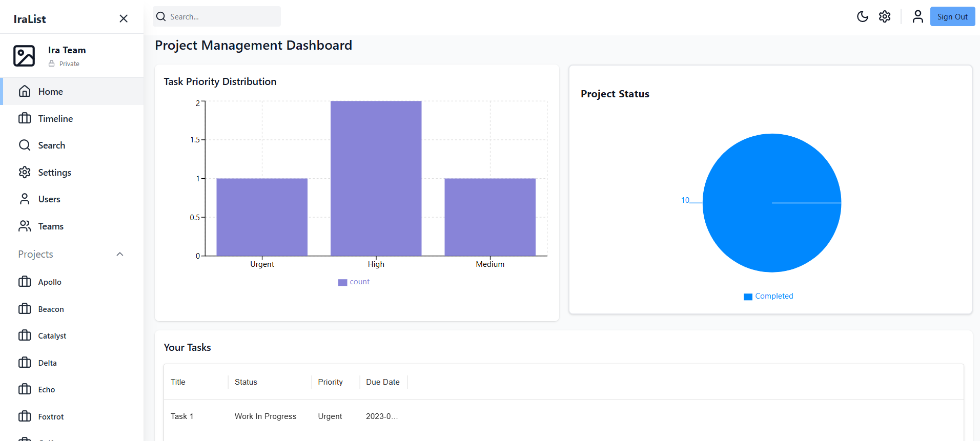Click the Users person icon

pos(25,199)
